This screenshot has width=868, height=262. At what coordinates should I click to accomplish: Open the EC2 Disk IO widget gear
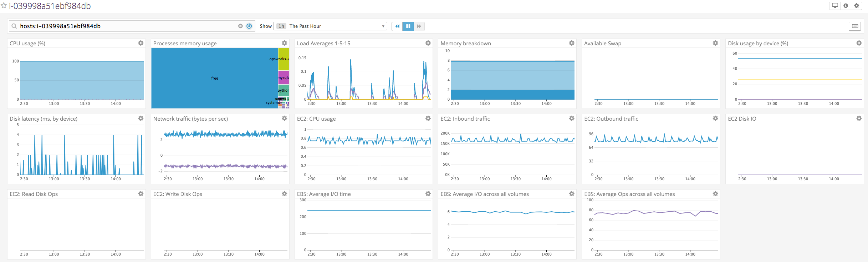[x=859, y=118]
